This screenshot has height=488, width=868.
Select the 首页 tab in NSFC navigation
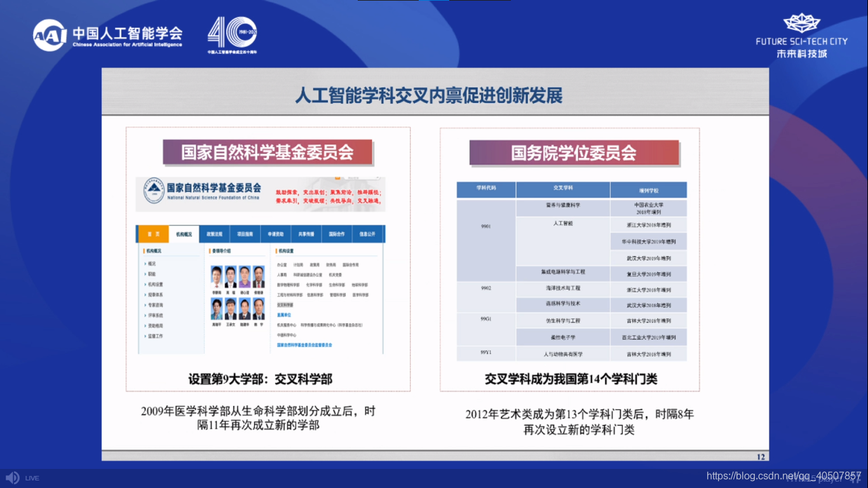[x=154, y=234]
